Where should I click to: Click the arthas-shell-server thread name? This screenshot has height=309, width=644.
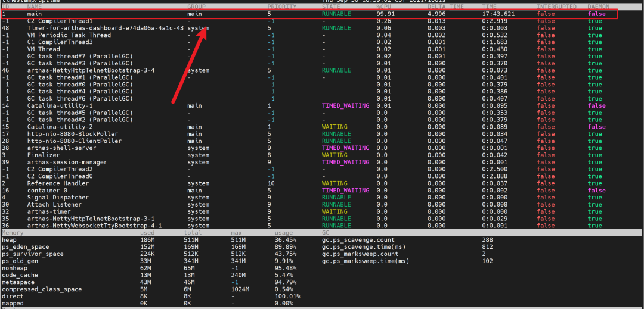click(x=61, y=148)
